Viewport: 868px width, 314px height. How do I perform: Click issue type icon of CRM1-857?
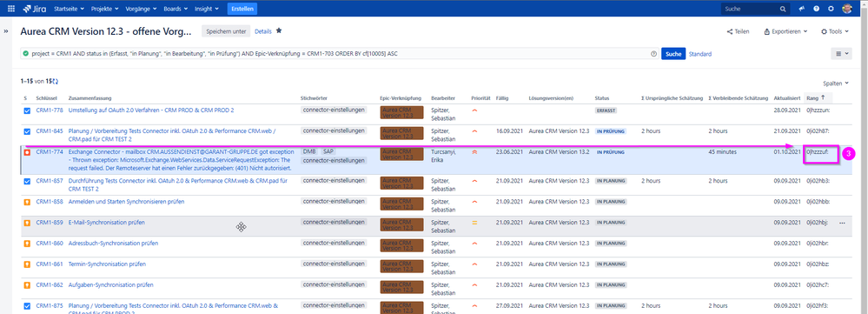click(27, 181)
